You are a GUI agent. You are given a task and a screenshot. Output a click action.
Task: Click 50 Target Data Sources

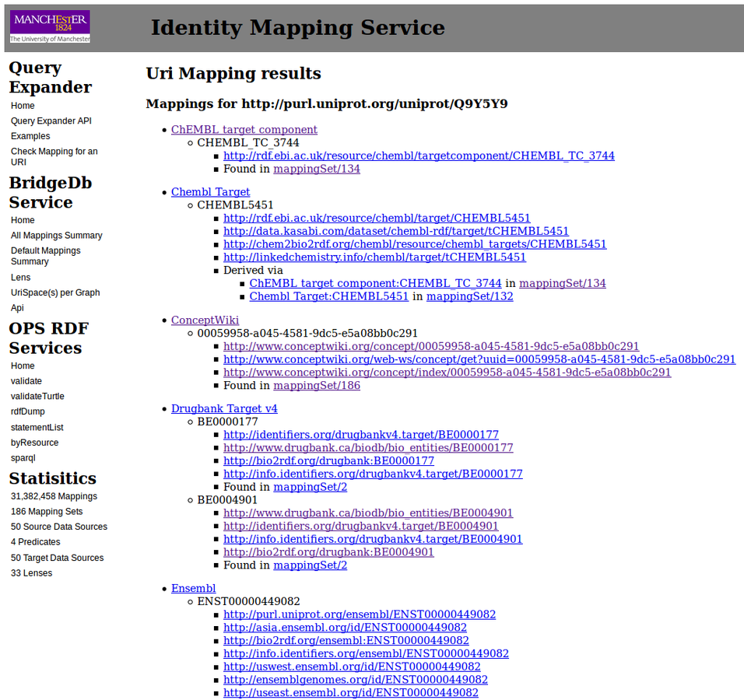[x=57, y=557]
